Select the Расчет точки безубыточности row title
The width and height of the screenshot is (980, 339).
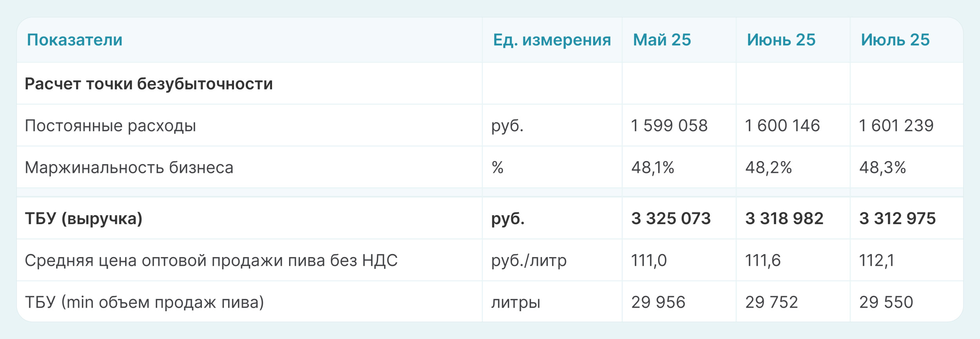pyautogui.click(x=149, y=84)
